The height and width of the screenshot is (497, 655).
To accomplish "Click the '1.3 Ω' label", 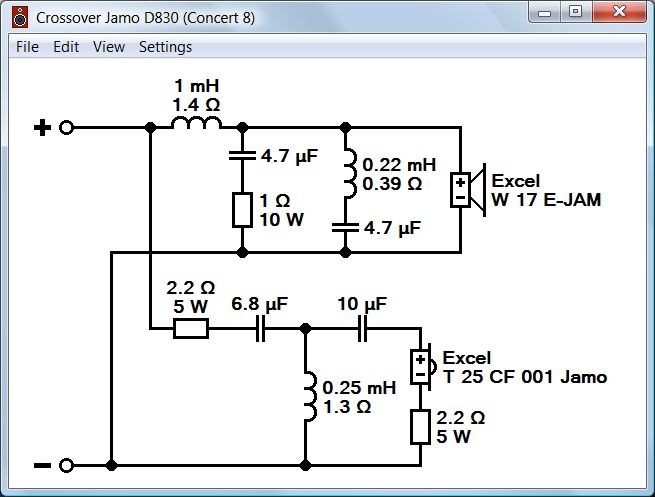I will (x=347, y=407).
